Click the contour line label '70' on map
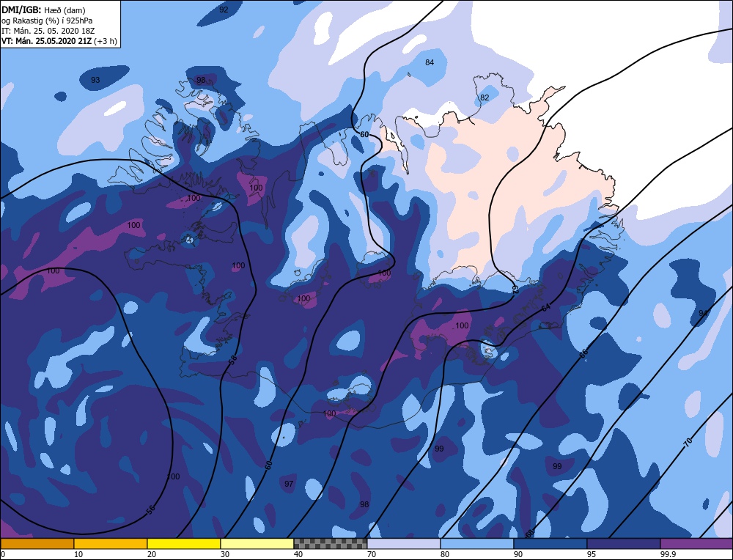 point(688,443)
